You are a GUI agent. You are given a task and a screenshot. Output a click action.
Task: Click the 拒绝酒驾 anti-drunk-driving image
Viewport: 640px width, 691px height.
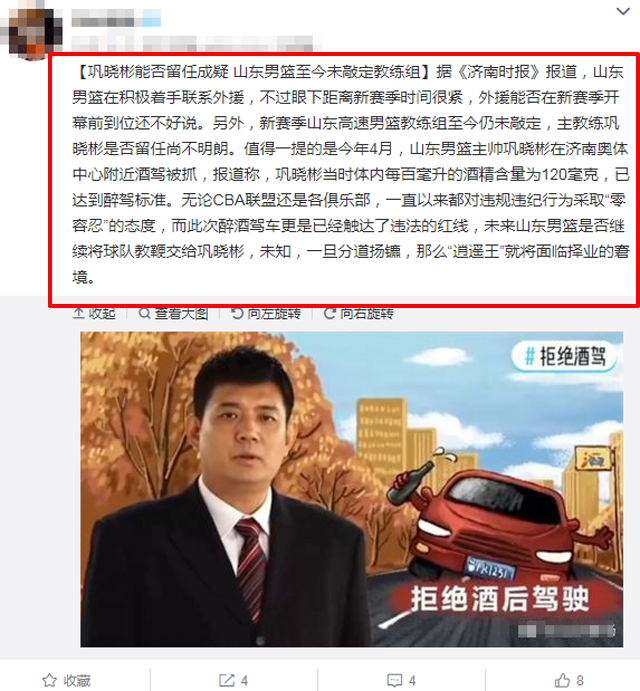click(x=351, y=489)
